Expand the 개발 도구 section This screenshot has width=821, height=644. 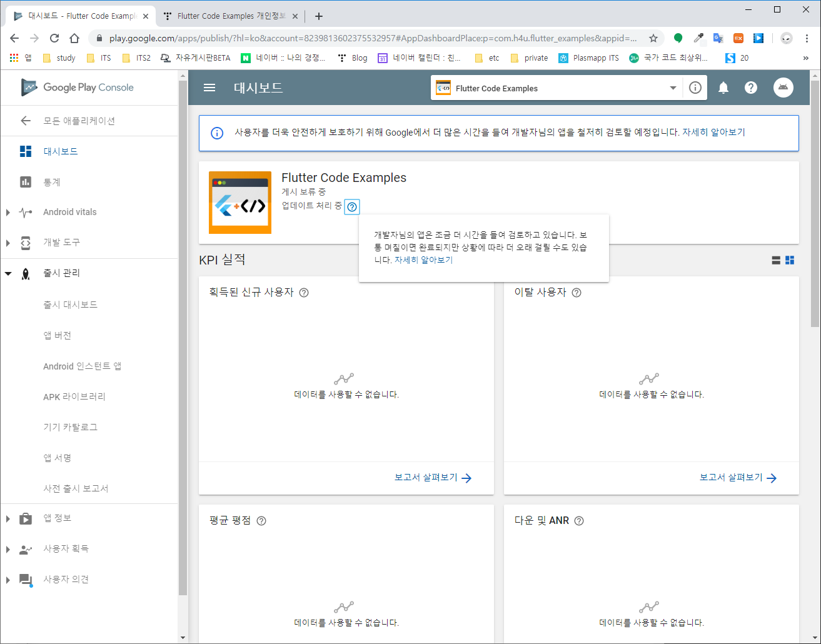point(8,243)
